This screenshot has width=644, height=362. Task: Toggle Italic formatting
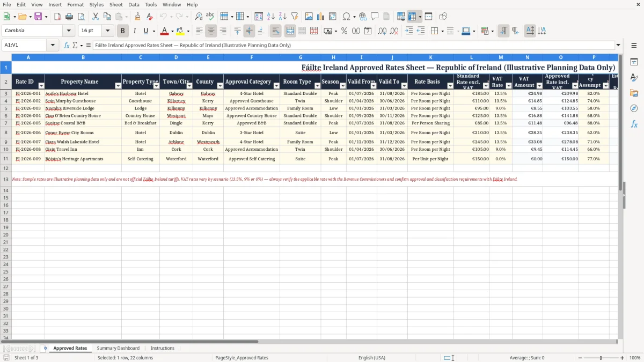134,31
